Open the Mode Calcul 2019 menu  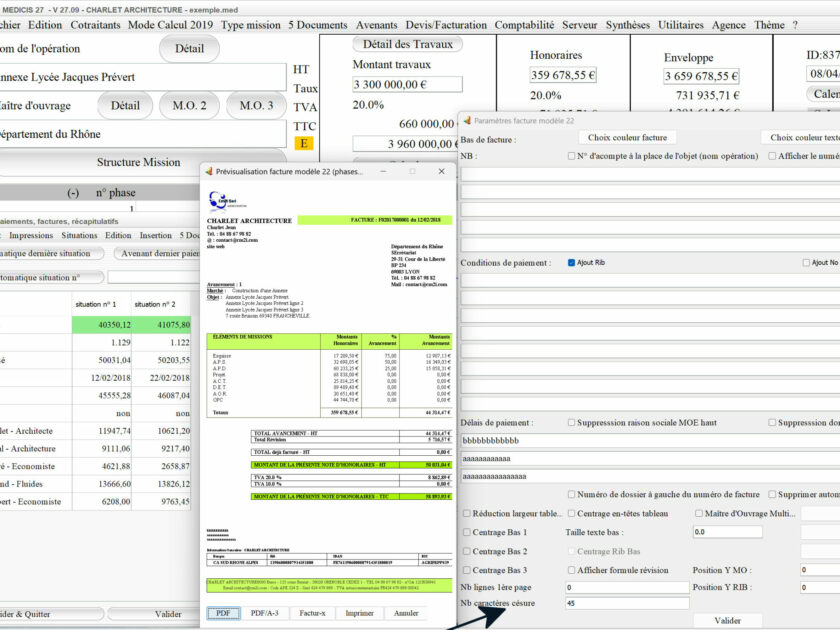coord(170,25)
